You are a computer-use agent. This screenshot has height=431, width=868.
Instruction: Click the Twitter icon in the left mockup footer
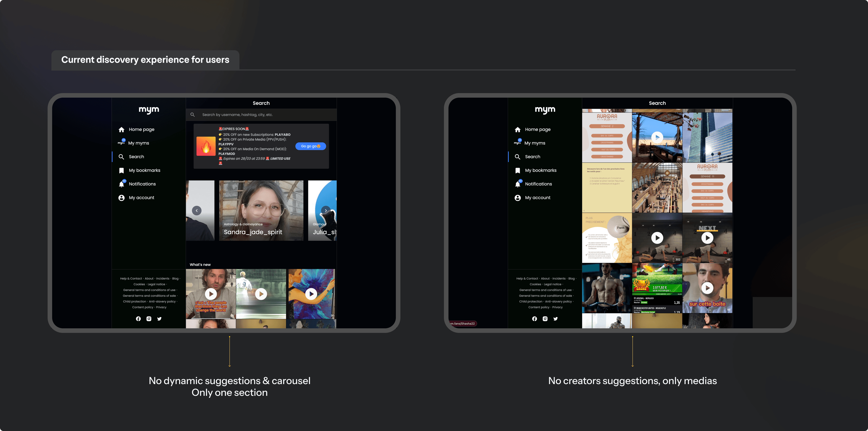point(159,319)
